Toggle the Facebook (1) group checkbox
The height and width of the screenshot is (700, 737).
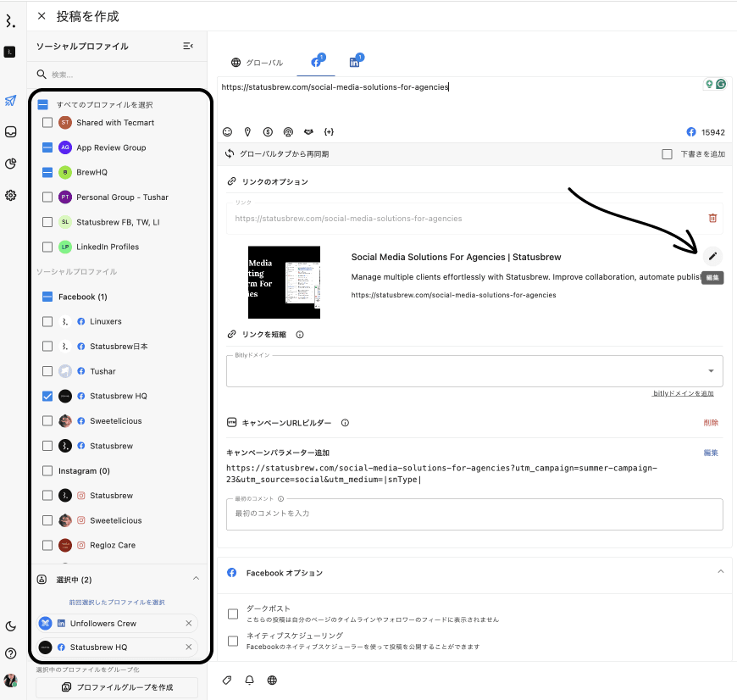pos(47,297)
